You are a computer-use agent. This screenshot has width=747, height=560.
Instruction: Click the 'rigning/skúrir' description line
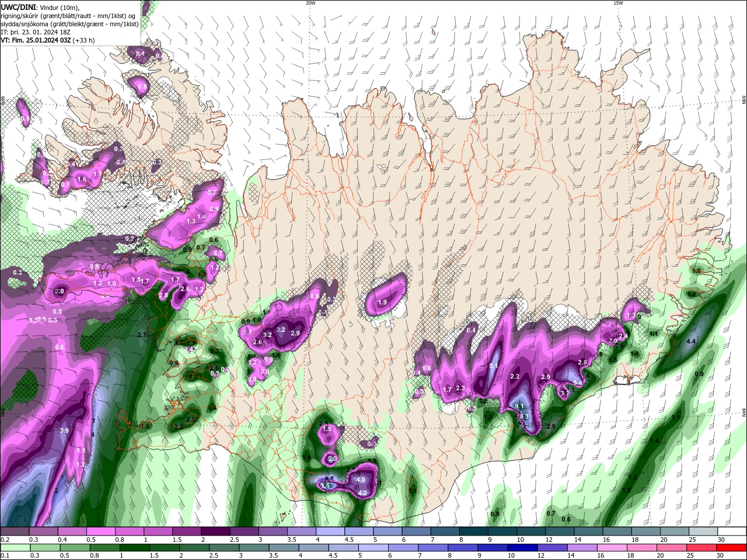tap(68, 16)
